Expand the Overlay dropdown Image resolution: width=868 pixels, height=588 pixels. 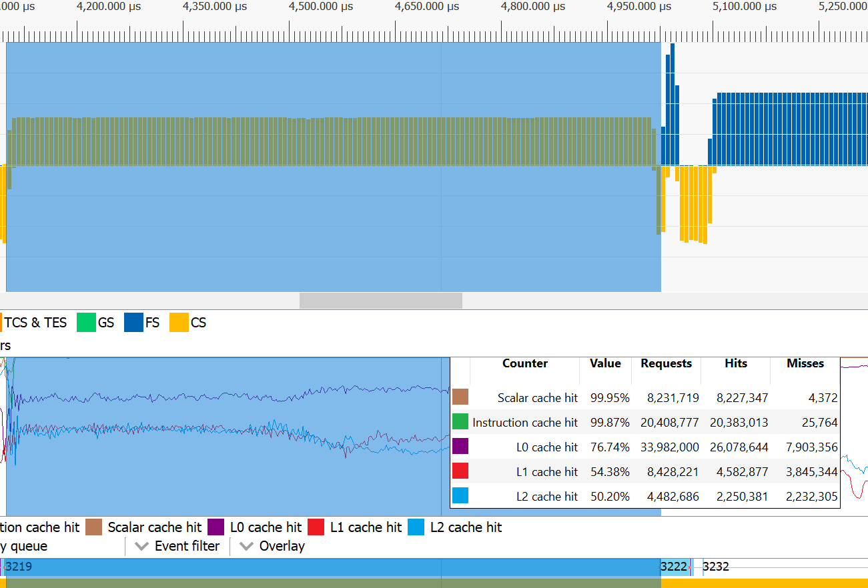273,546
